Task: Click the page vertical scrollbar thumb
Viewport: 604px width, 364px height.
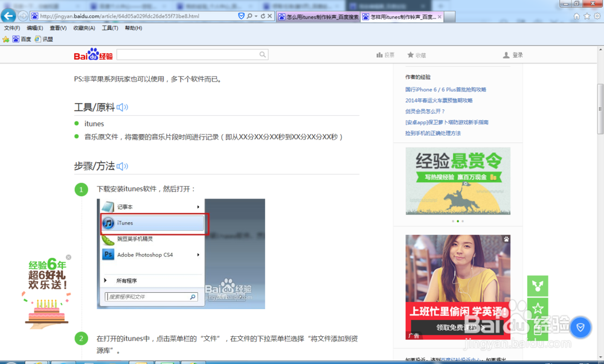Action: (x=600, y=109)
